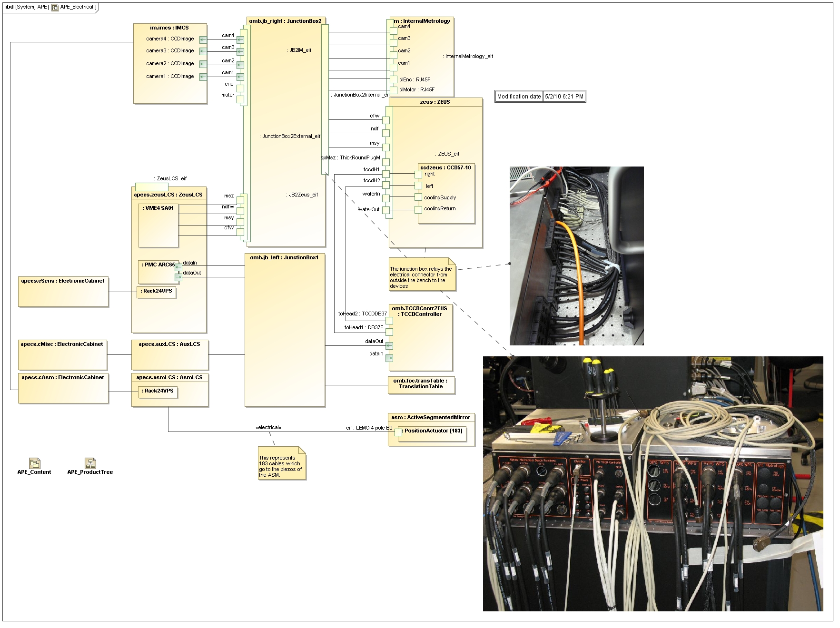Click the 'toHead2 : TCCDDB37' port label

tap(362, 314)
